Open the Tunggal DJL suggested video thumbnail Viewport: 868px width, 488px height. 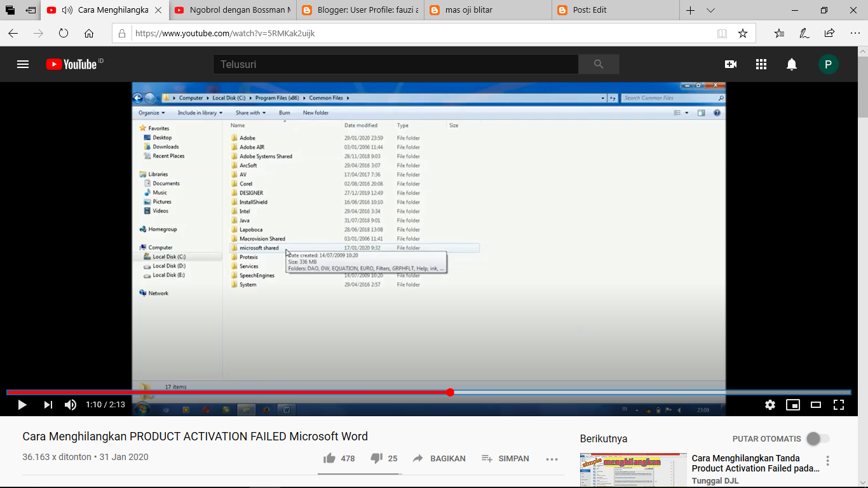click(x=634, y=470)
